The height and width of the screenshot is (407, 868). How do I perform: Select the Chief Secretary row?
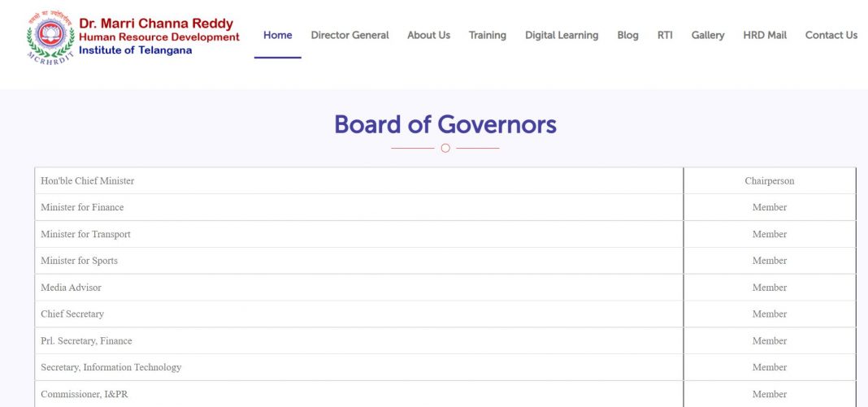72,314
